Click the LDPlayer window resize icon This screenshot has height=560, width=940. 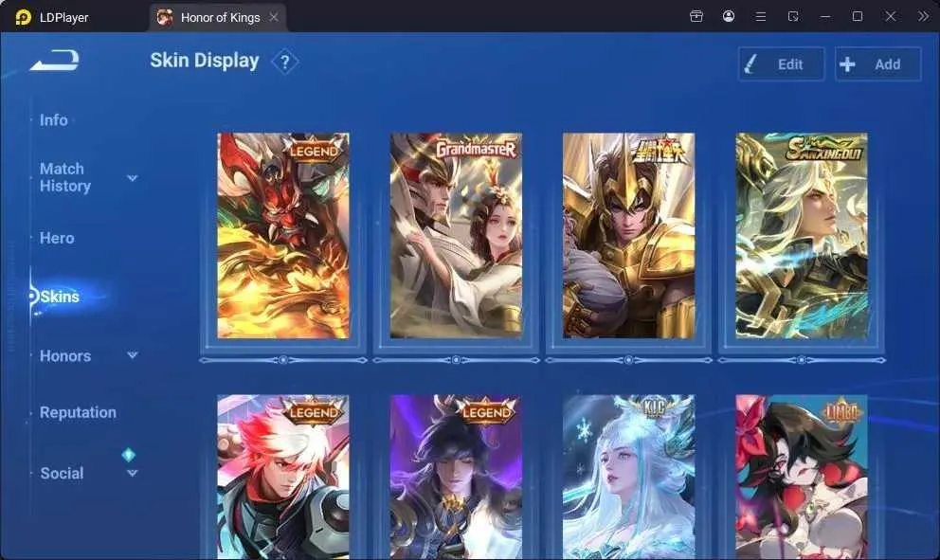pos(793,16)
